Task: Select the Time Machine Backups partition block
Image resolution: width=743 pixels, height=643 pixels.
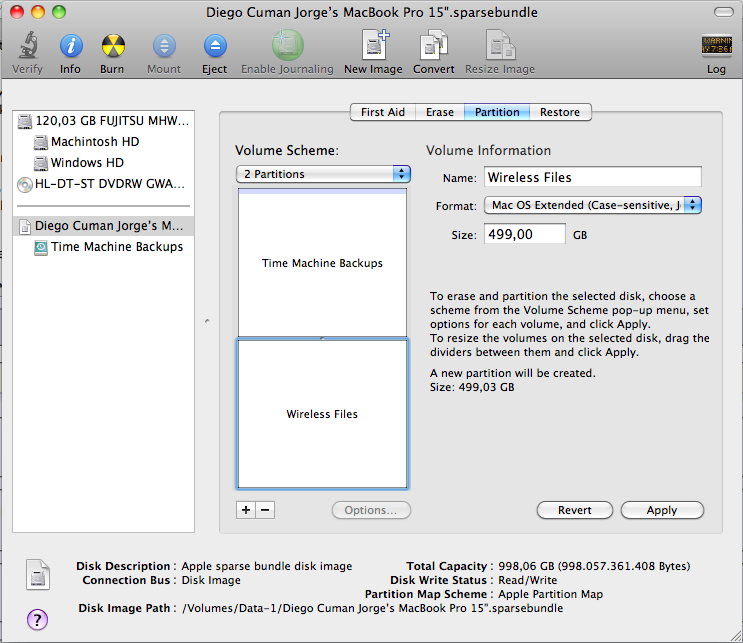Action: 322,263
